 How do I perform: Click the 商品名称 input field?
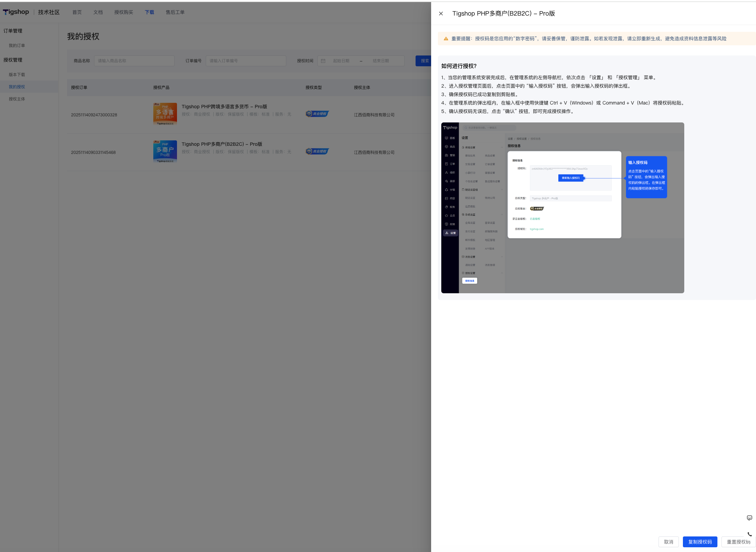[134, 61]
